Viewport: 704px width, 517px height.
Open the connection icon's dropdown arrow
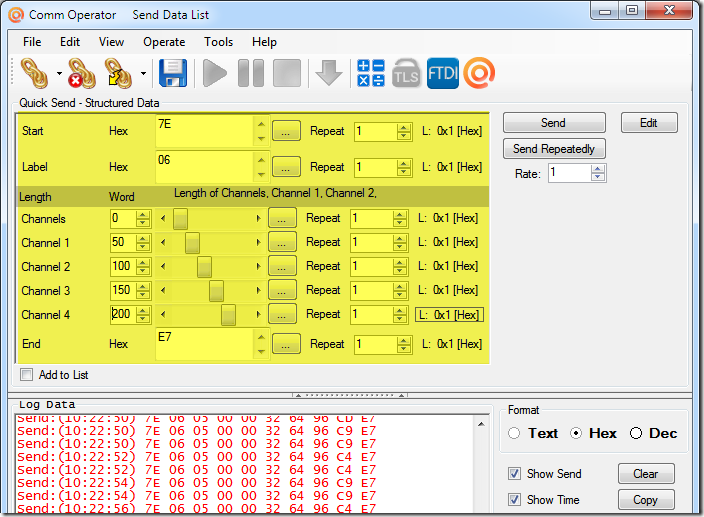59,73
